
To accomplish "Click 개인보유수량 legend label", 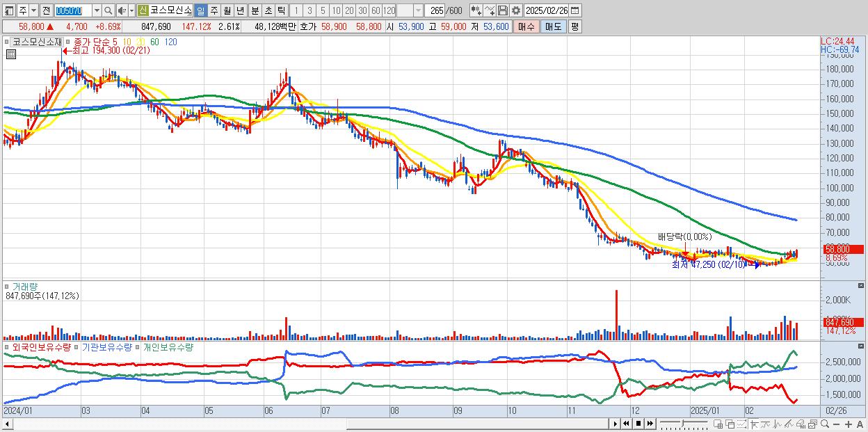I will [168, 346].
